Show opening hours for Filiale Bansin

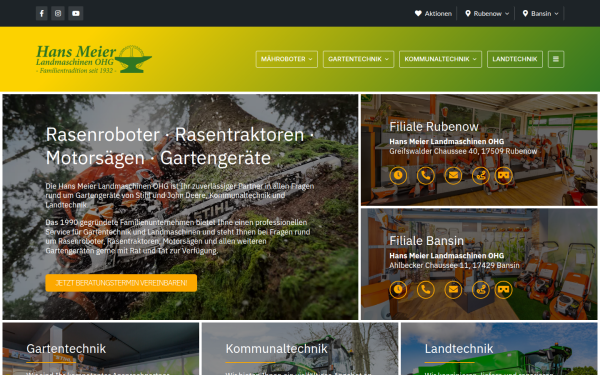(x=398, y=290)
